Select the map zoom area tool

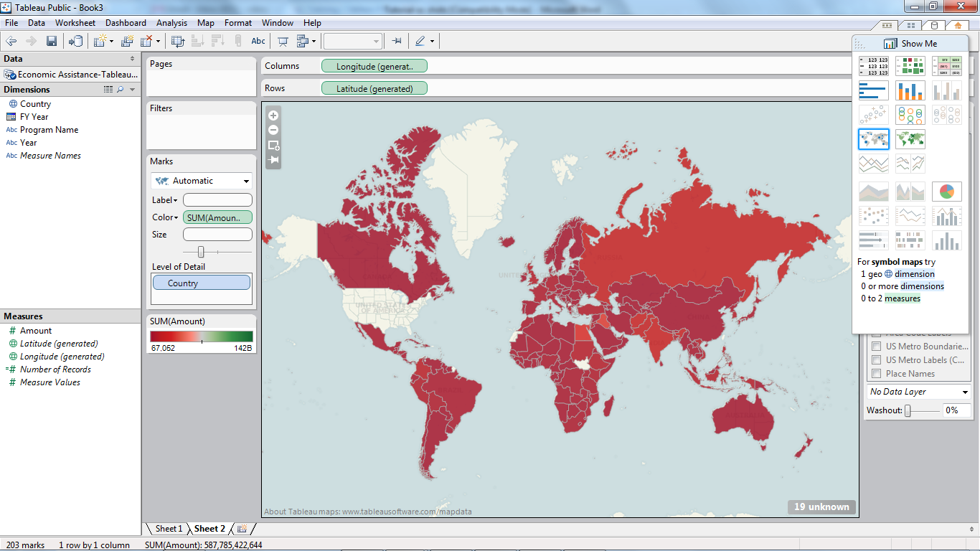click(273, 145)
